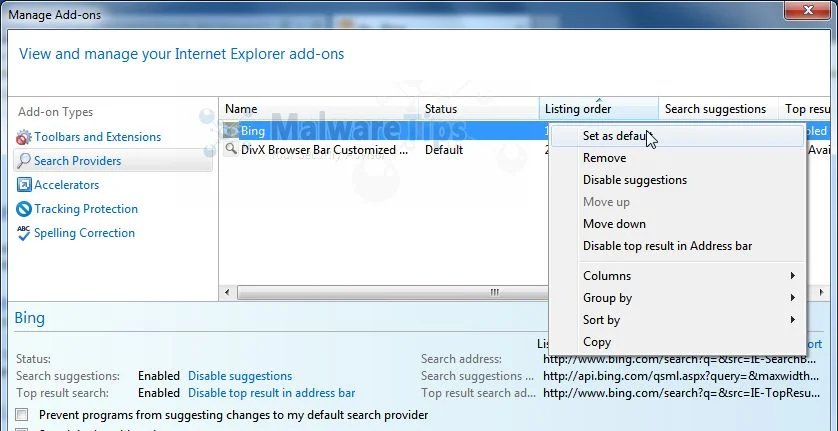Sort list by Name column header
Viewport: 838px width, 431px height.
coord(319,109)
